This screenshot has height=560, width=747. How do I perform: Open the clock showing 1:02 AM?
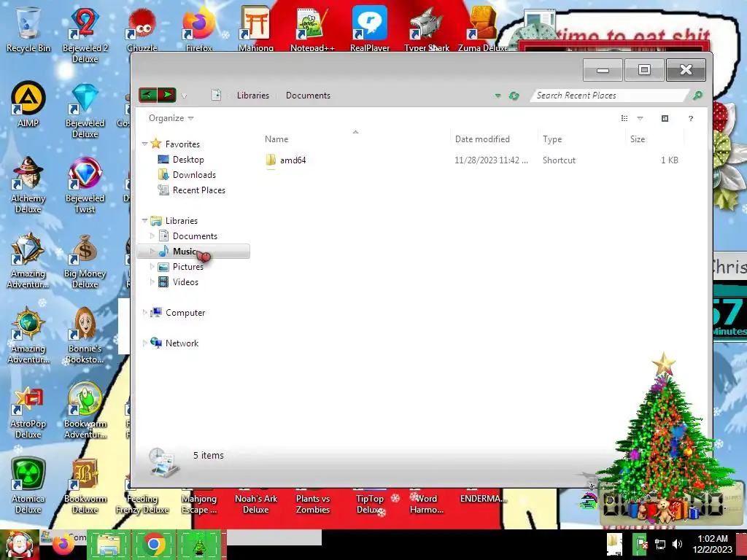tap(713, 544)
